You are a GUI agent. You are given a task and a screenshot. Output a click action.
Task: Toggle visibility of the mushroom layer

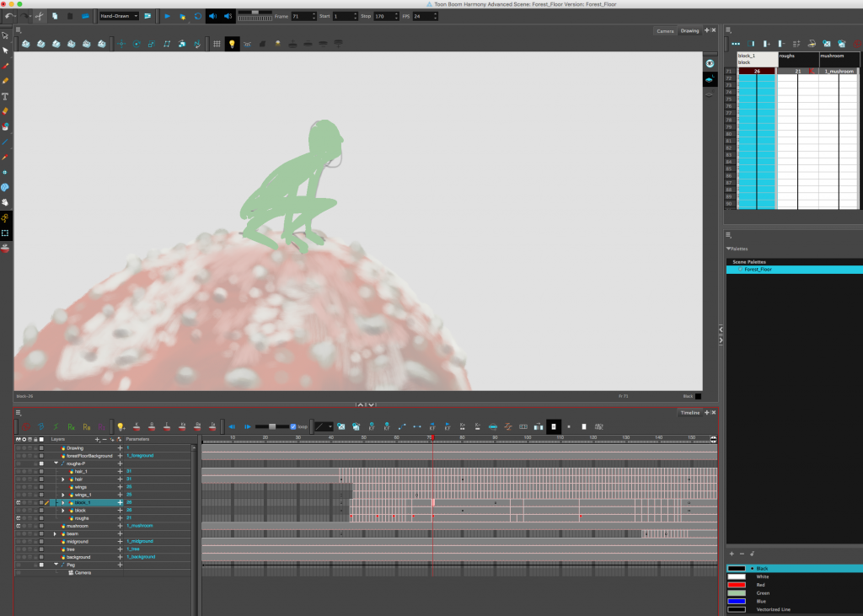point(18,525)
